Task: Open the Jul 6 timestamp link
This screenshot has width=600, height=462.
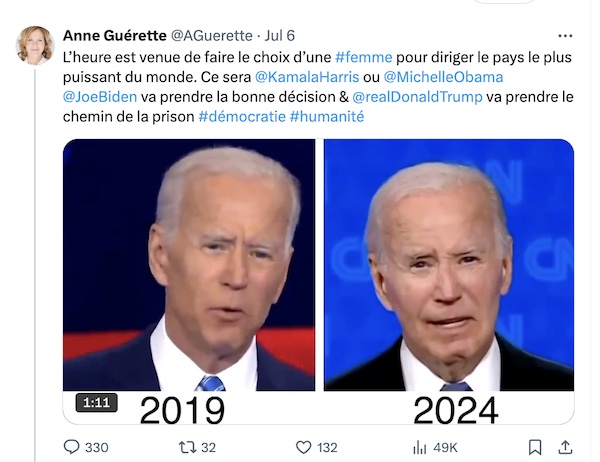Action: point(280,36)
